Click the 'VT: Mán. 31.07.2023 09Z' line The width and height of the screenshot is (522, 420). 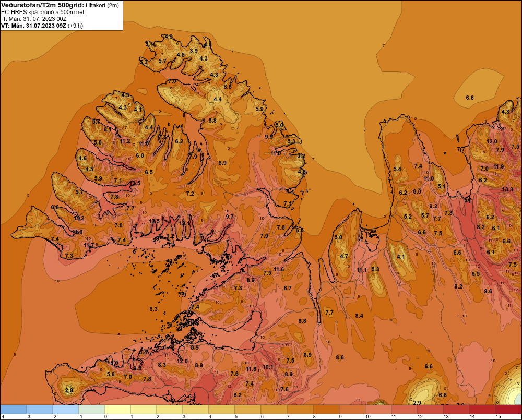(33, 26)
